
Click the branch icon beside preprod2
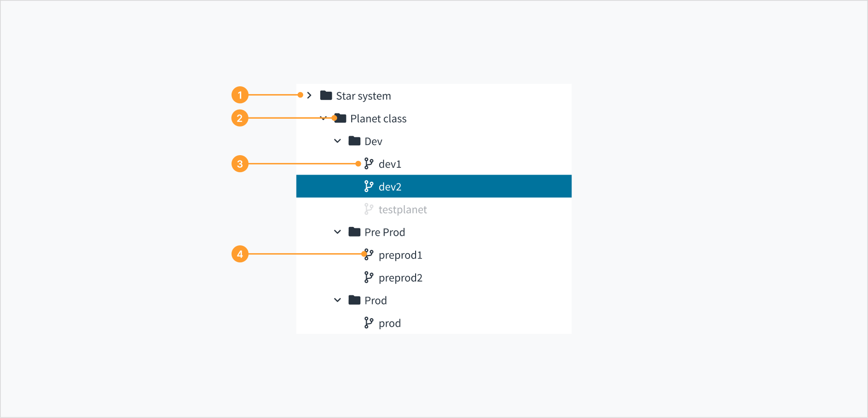(369, 277)
